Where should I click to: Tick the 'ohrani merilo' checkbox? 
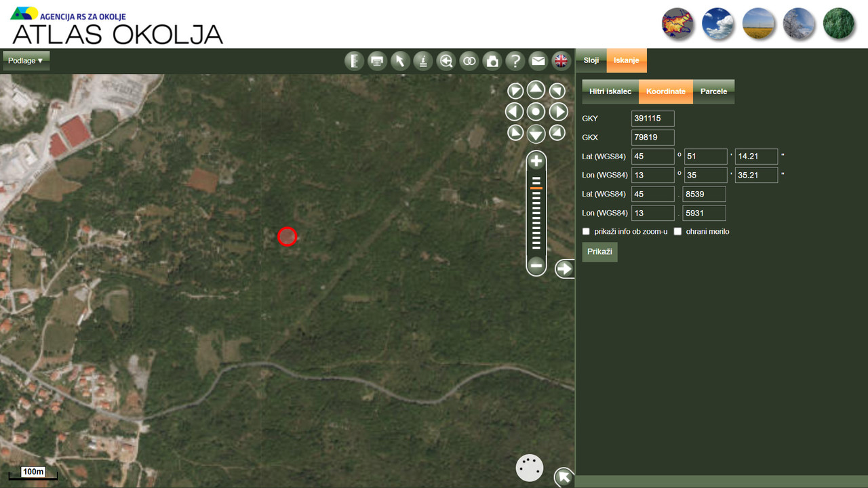tap(677, 232)
